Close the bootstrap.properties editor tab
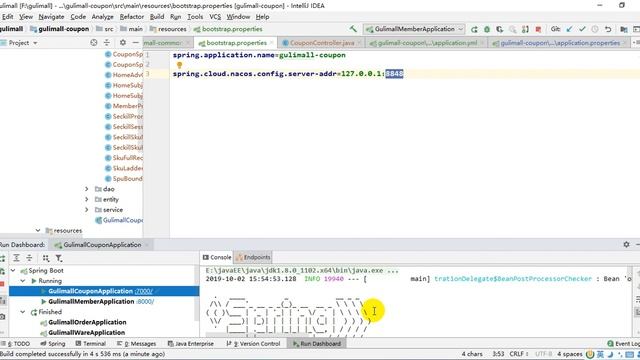This screenshot has width=640, height=360. click(x=271, y=43)
